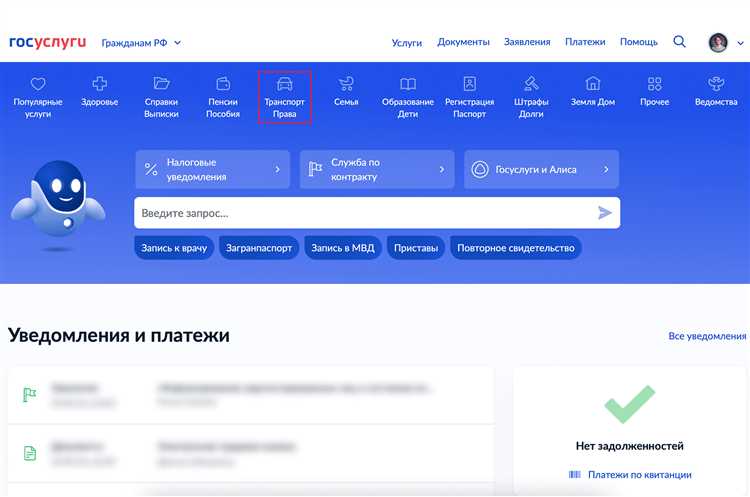Image resolution: width=750 pixels, height=497 pixels.
Task: Open the Land and House icon category
Action: pos(592,85)
